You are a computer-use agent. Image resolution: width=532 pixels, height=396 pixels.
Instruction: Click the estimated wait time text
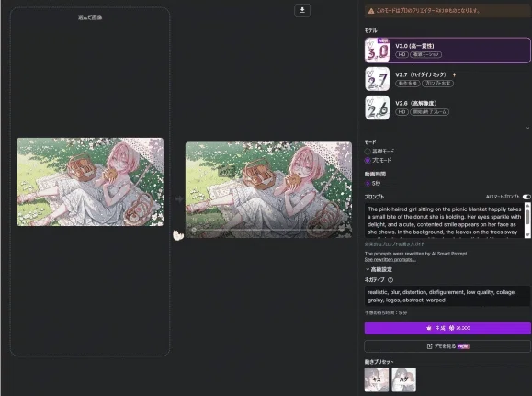click(386, 312)
